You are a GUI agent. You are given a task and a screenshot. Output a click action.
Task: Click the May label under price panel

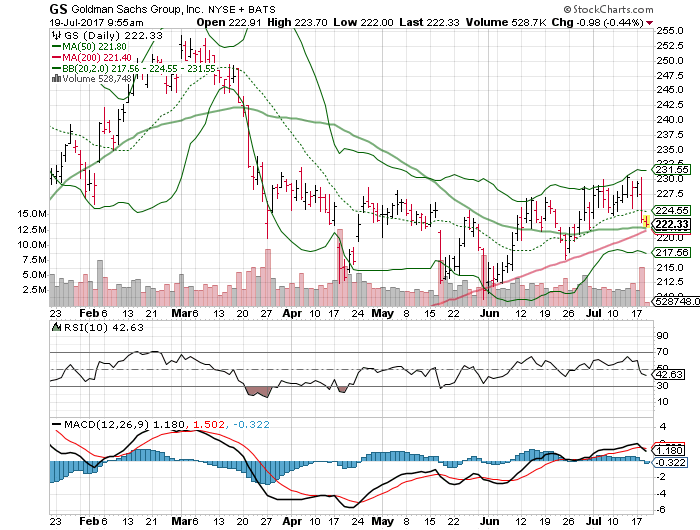(383, 313)
